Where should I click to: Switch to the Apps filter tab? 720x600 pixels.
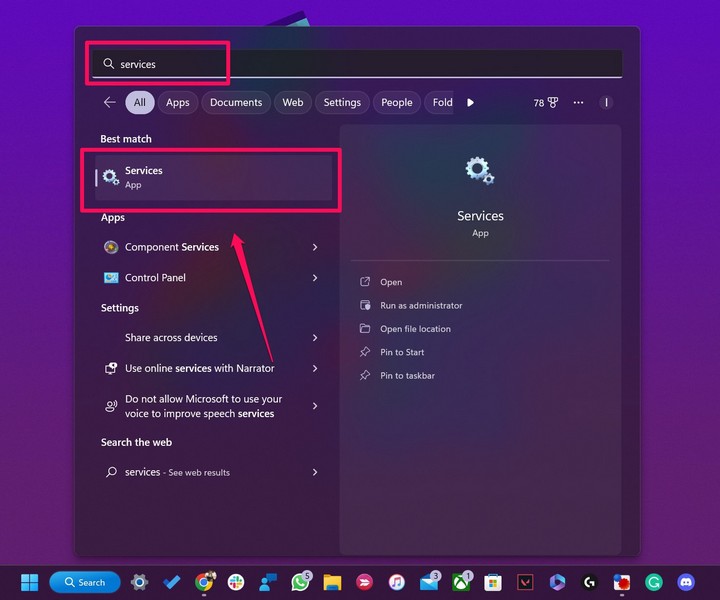(178, 102)
